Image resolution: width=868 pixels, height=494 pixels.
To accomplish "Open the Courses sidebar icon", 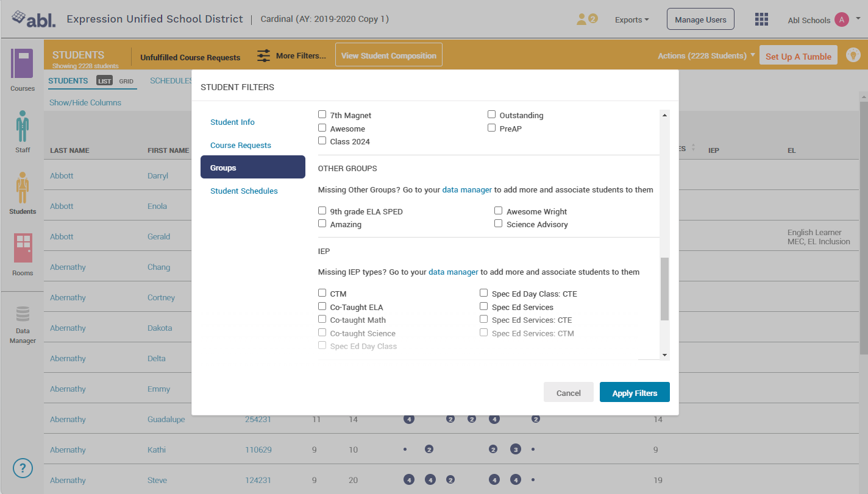I will (23, 64).
